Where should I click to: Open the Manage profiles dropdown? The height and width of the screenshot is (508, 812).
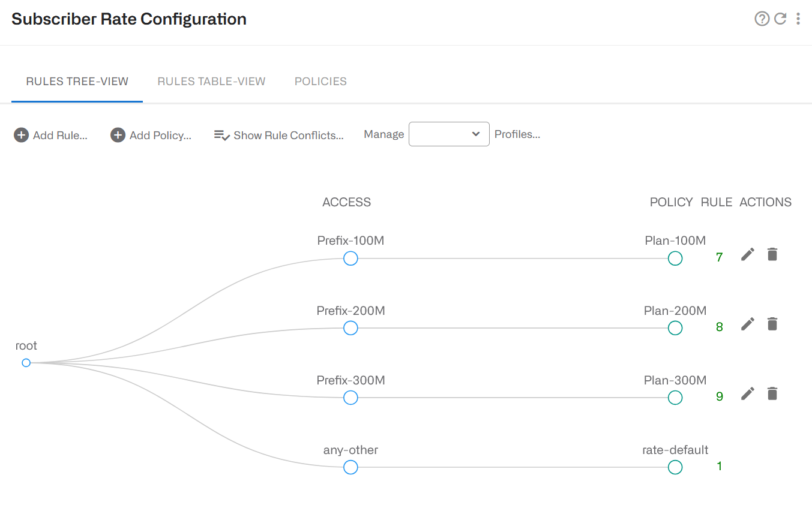(x=449, y=134)
